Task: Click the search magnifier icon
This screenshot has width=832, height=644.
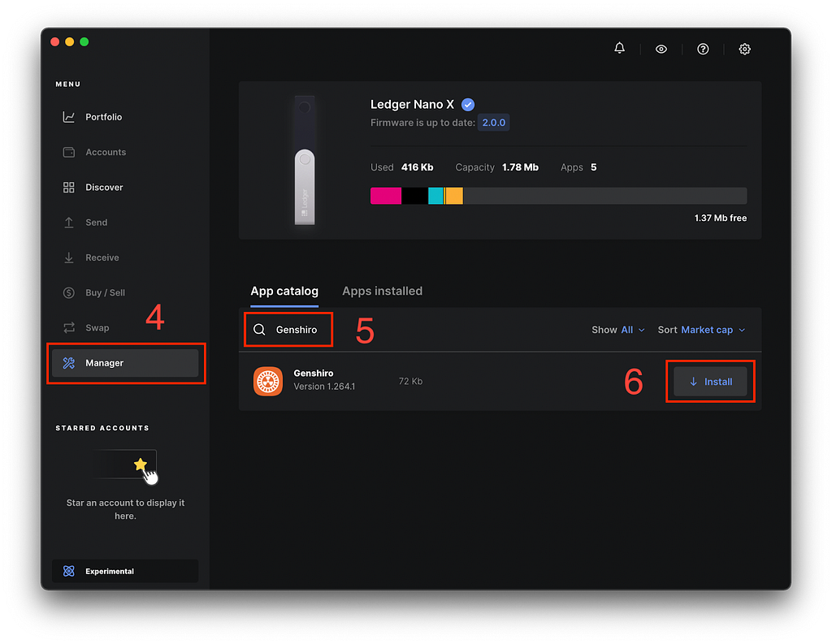Action: 259,330
